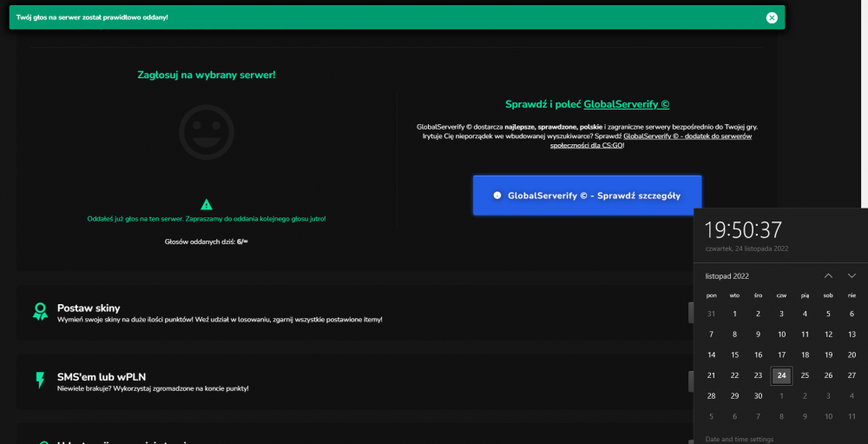
Task: Select November 7 in calendar
Action: [x=712, y=335]
